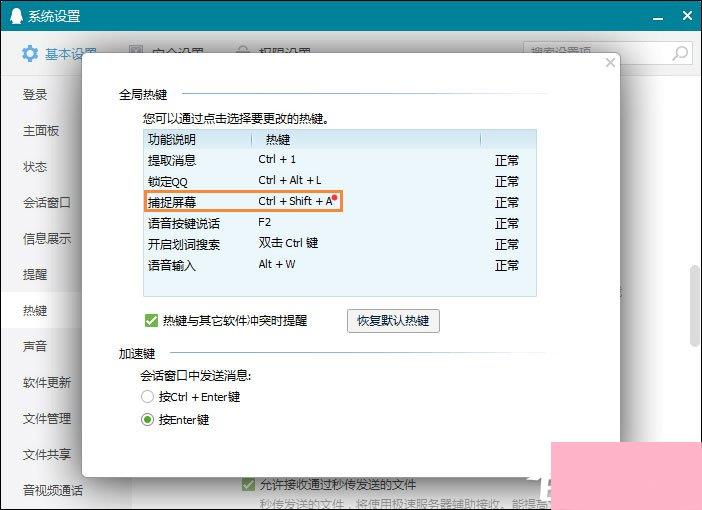Image resolution: width=702 pixels, height=510 pixels.
Task: Open the 基本设置 tab
Action: point(58,54)
